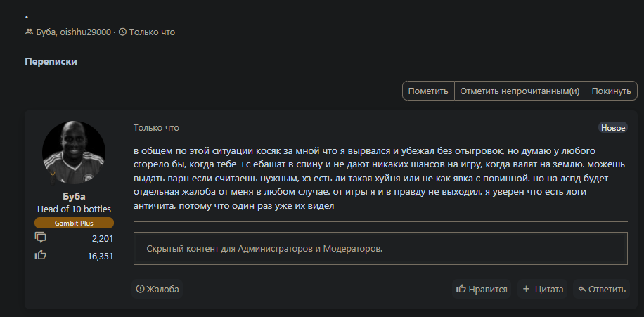Click the Gambit Plus user badge
This screenshot has width=644, height=317.
74,223
